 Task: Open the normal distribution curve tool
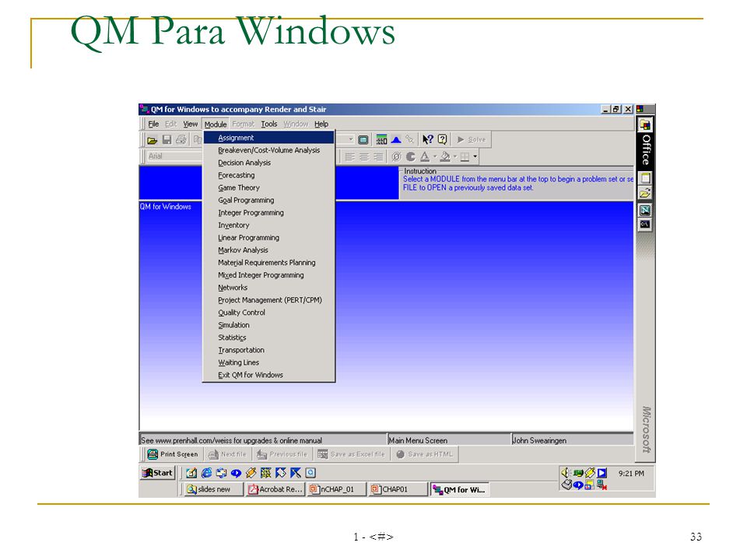pyautogui.click(x=396, y=139)
